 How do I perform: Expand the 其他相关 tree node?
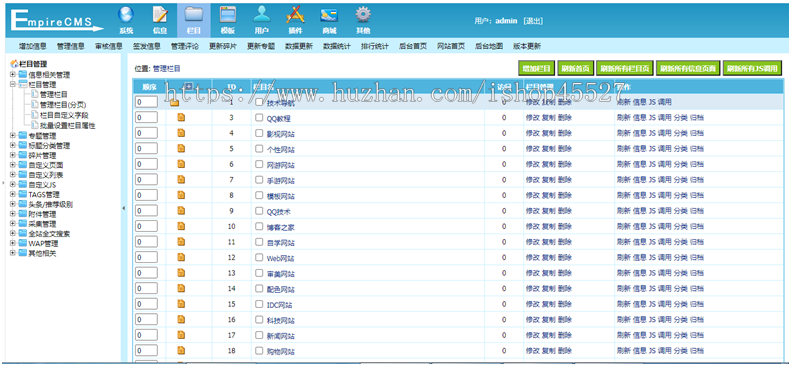pyautogui.click(x=13, y=253)
